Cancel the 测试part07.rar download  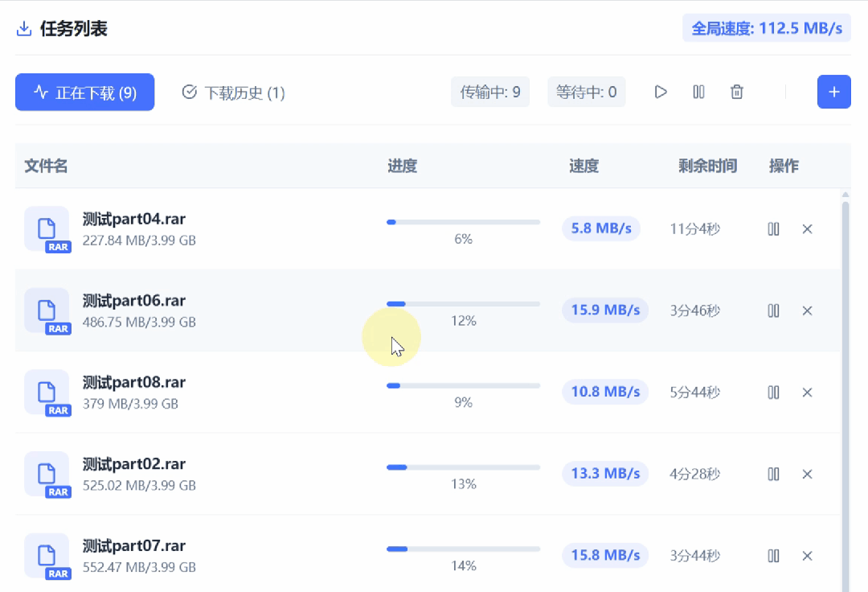[807, 556]
